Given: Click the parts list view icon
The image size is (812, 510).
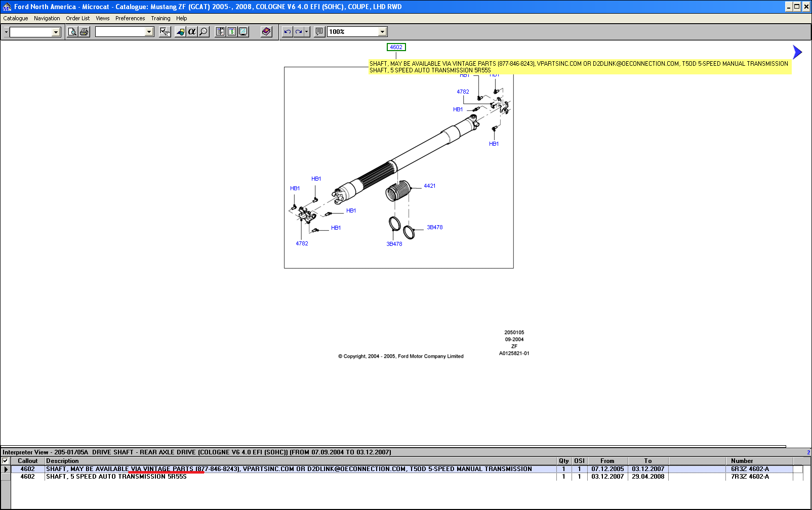Looking at the screenshot, I should coord(220,32).
